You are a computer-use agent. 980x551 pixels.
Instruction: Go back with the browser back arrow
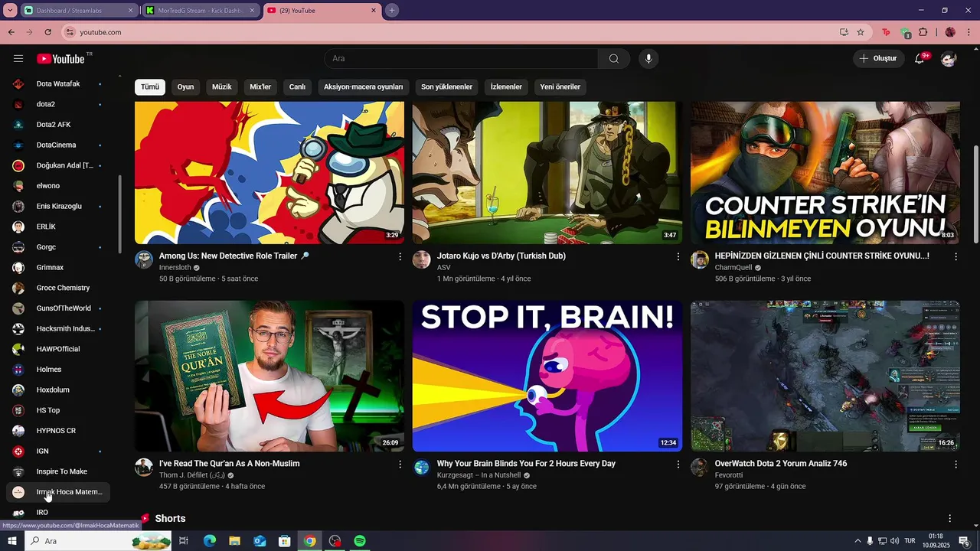[x=11, y=32]
